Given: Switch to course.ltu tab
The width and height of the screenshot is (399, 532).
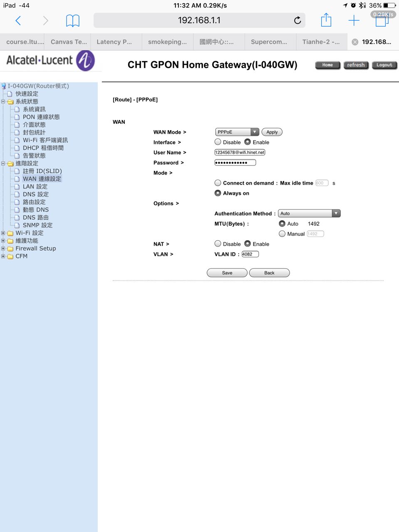Looking at the screenshot, I should (x=22, y=42).
